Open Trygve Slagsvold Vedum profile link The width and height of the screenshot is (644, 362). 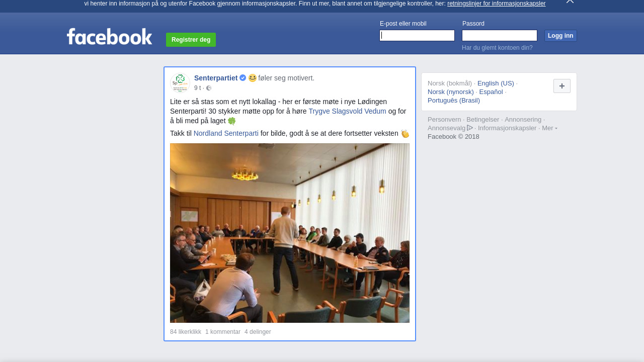coord(347,111)
